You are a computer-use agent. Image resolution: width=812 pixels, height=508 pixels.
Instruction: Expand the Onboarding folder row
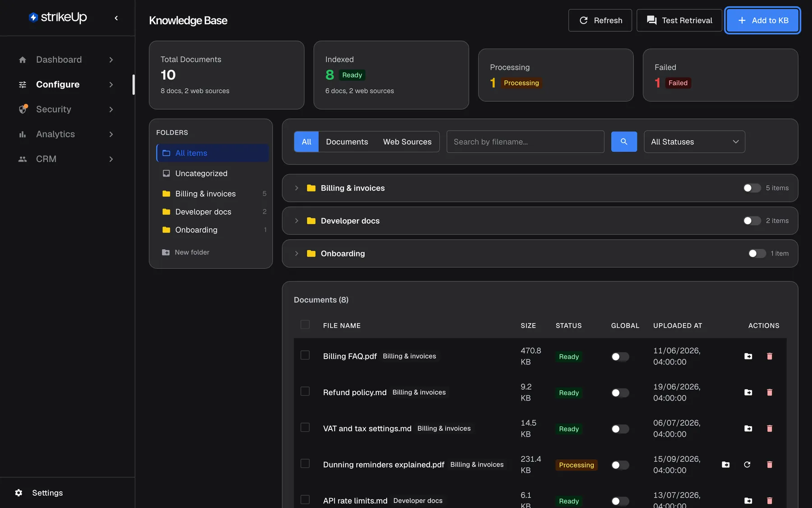pos(296,253)
